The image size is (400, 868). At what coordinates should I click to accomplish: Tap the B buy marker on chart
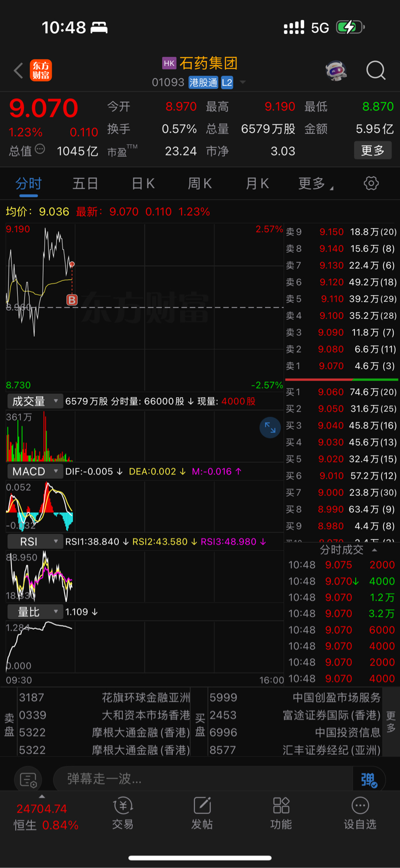coord(72,300)
